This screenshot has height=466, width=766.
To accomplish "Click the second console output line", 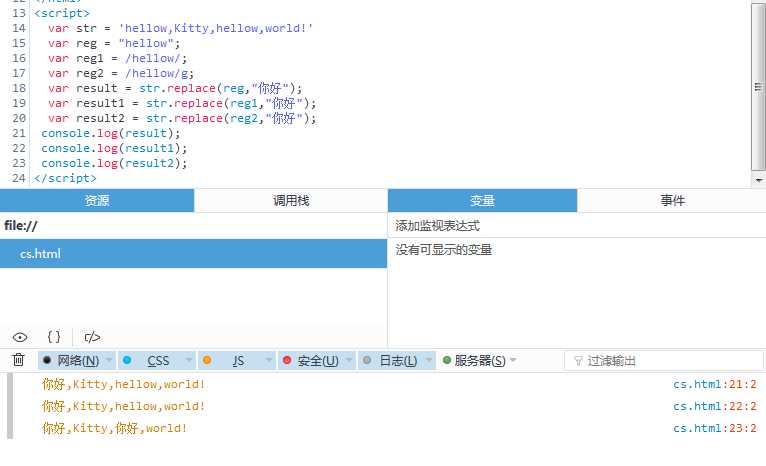I will 123,406.
